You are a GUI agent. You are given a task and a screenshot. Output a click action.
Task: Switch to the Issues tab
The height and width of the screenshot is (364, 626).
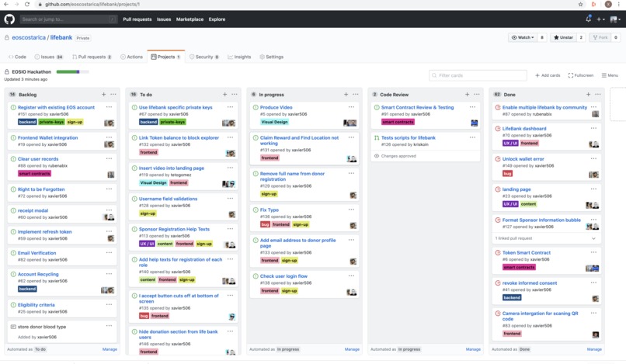[49, 57]
